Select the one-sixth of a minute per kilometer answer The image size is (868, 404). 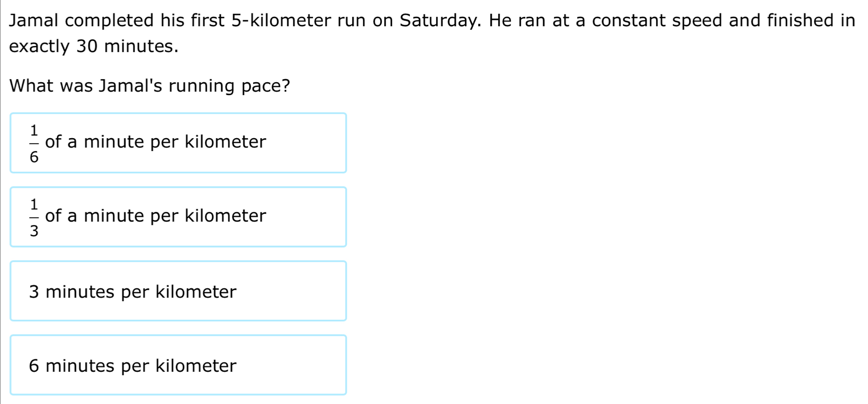tap(178, 143)
